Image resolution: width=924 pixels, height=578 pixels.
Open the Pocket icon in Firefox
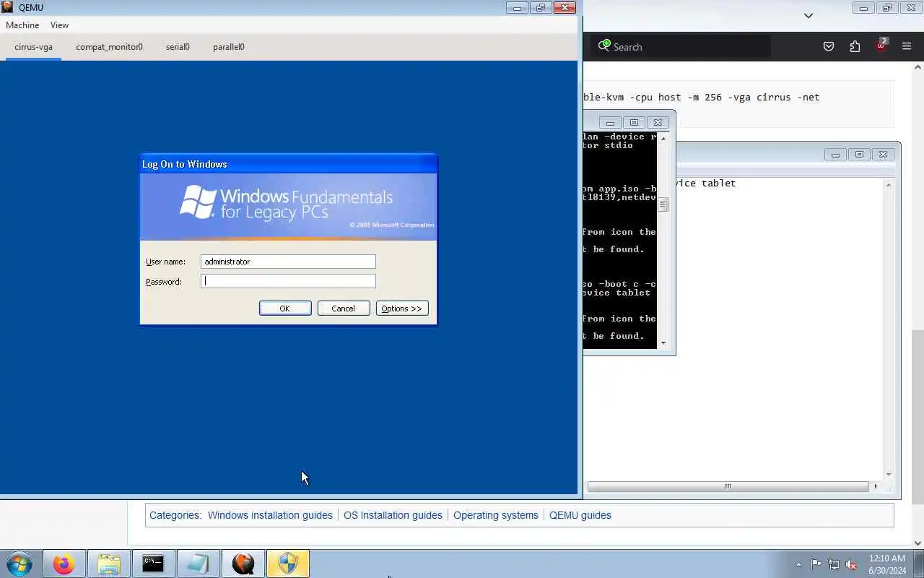[829, 47]
